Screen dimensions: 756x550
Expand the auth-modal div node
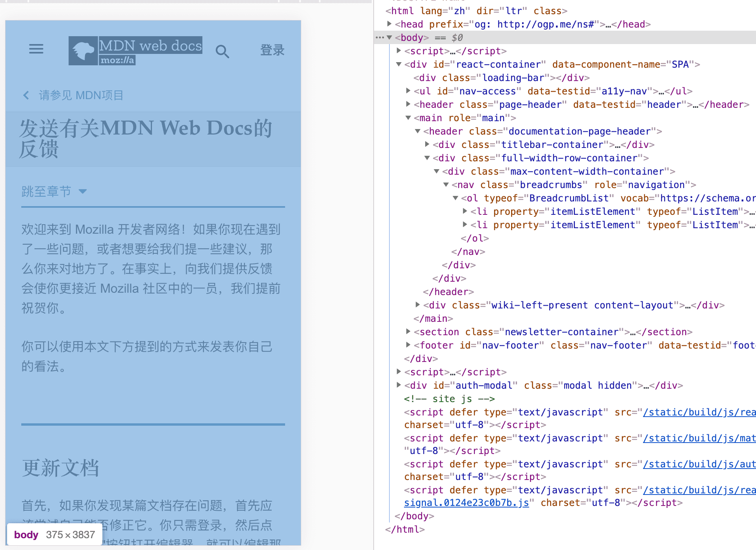point(398,385)
